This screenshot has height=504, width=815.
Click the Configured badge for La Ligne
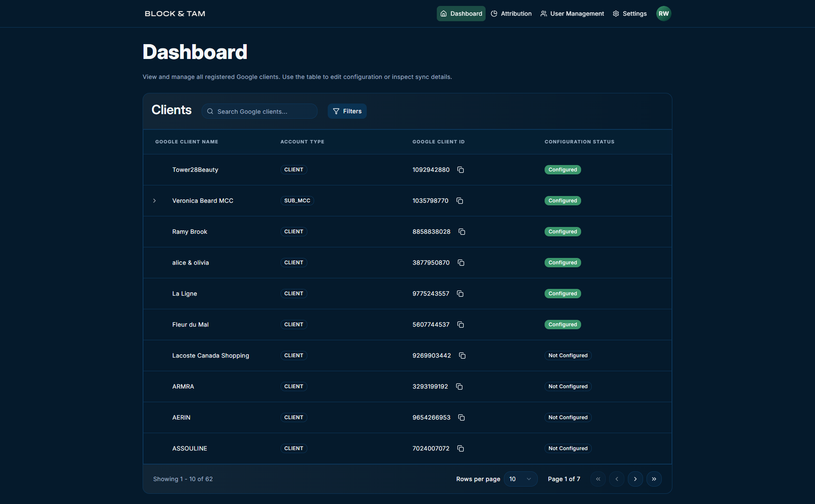click(x=562, y=294)
